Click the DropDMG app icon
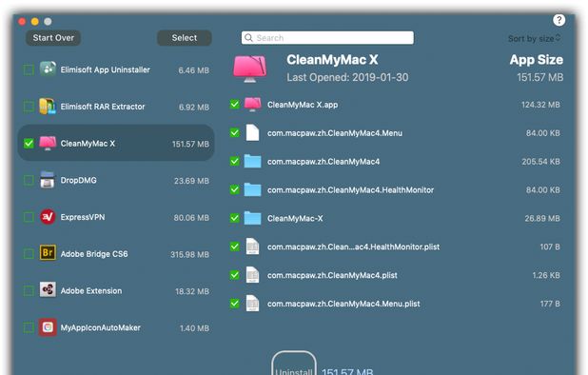 [48, 180]
